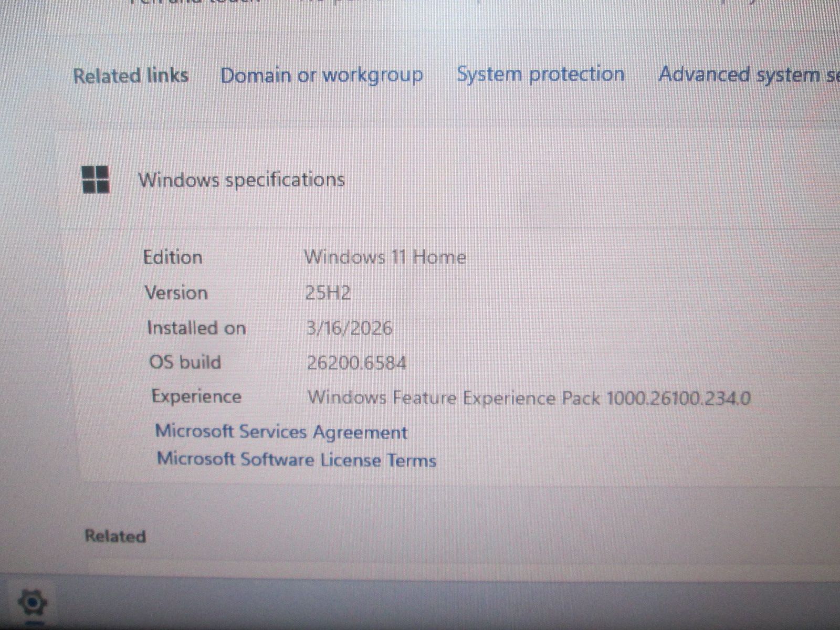Open the System protection link
840x630 pixels.
click(540, 74)
